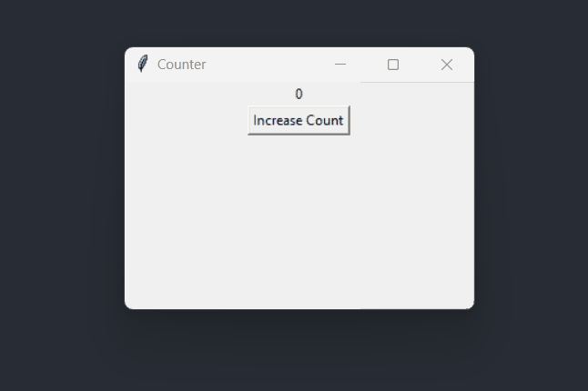Close the Counter window
Image resolution: width=588 pixels, height=391 pixels.
click(447, 65)
